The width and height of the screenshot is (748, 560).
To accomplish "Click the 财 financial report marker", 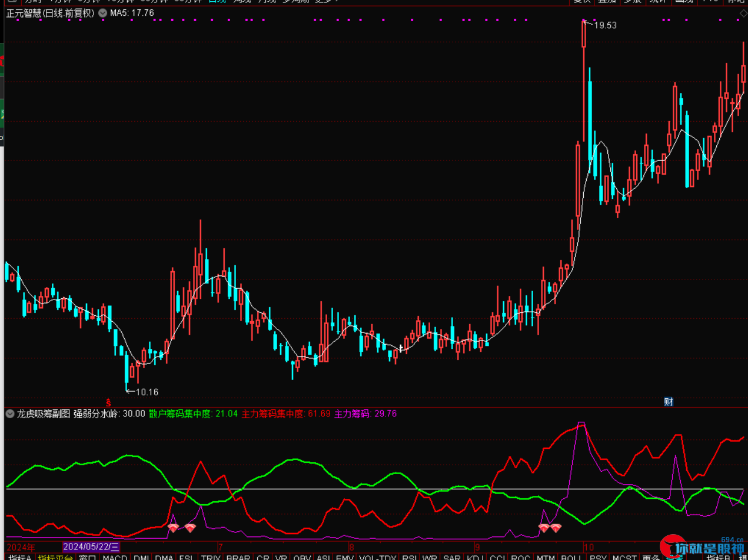I will tap(669, 402).
